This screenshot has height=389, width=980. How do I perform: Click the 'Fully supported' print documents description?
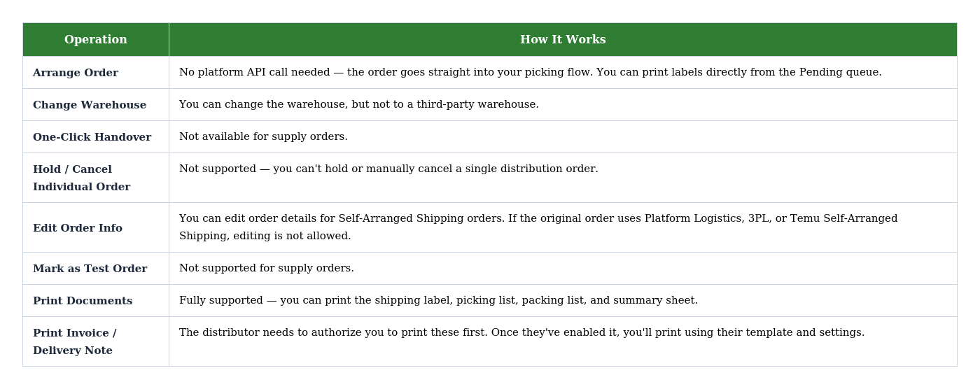point(438,301)
